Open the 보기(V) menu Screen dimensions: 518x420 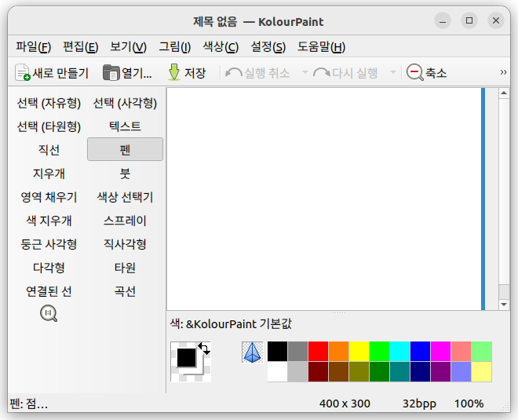click(x=128, y=47)
